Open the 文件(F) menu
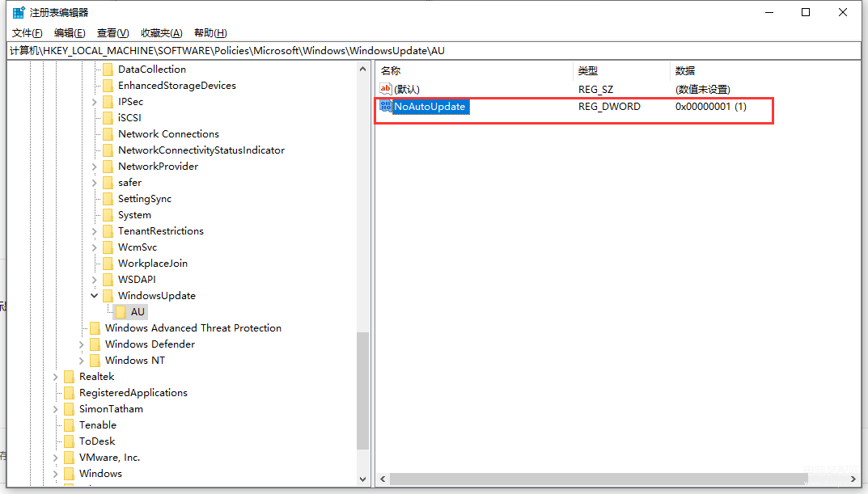This screenshot has height=494, width=868. (28, 33)
